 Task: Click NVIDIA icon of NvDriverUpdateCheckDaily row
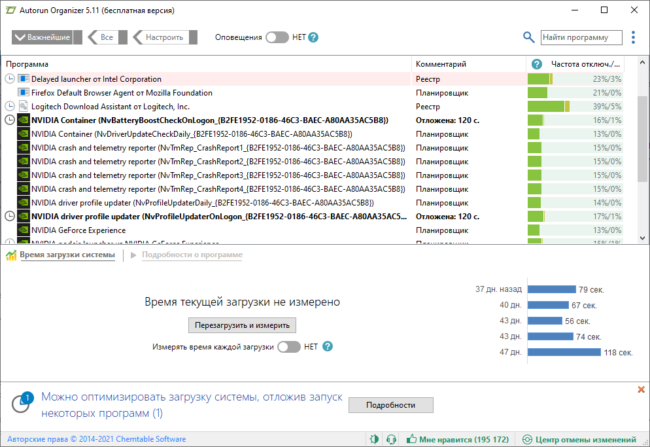[x=24, y=134]
